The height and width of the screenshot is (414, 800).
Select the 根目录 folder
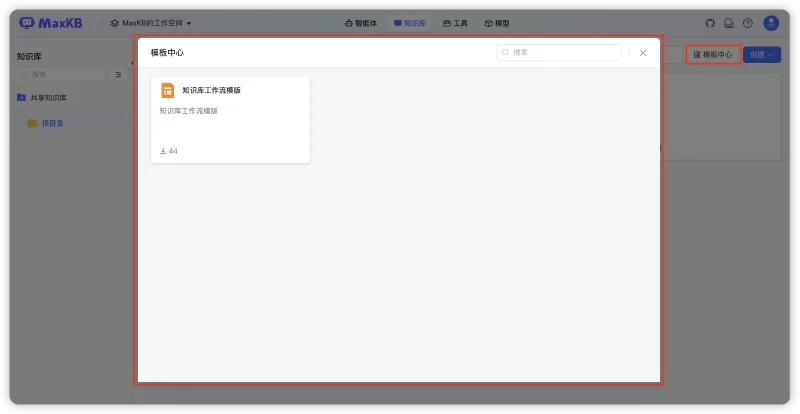45,124
